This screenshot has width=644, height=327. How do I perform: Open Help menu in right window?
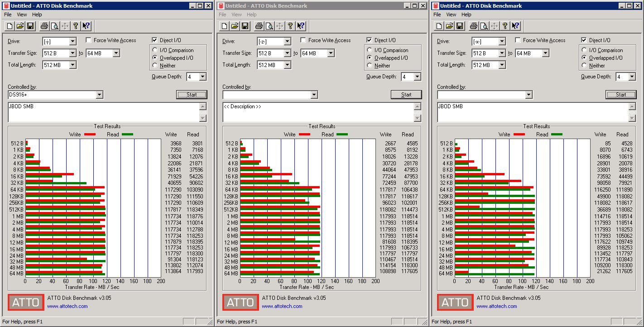[466, 14]
